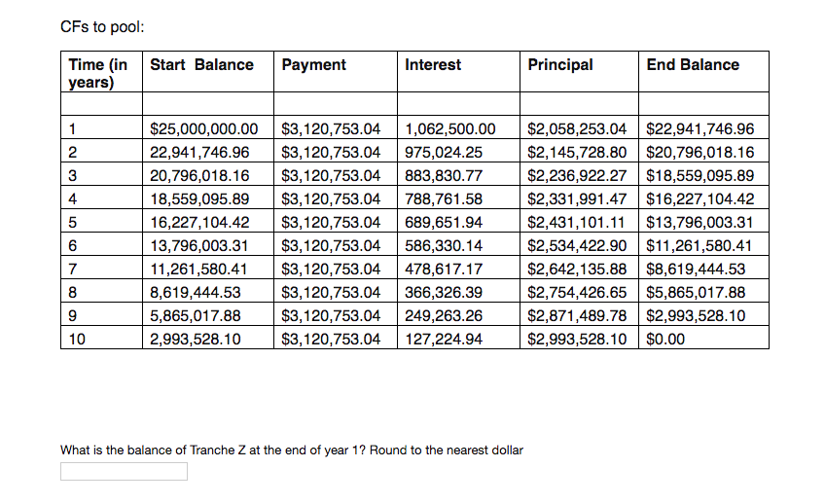Image resolution: width=825 pixels, height=504 pixels.
Task: Select the "Time (in years)" header cell
Action: 98,73
